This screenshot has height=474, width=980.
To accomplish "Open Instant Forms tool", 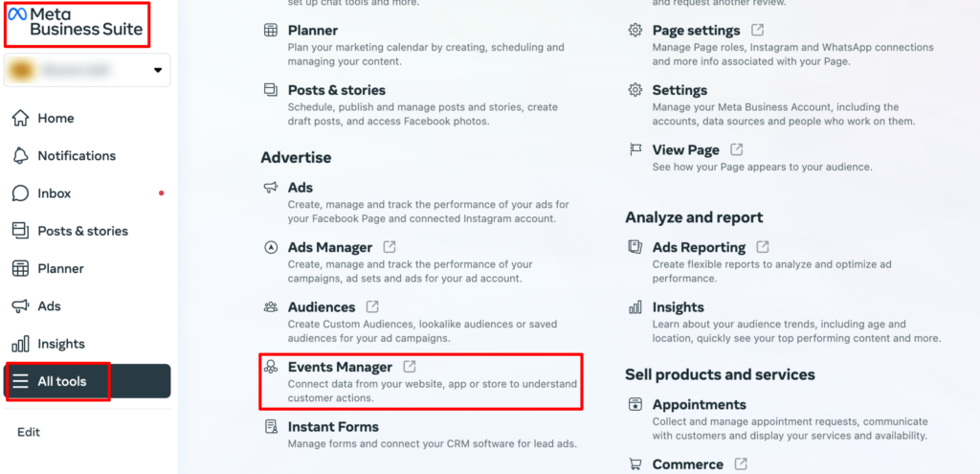I will 333,426.
